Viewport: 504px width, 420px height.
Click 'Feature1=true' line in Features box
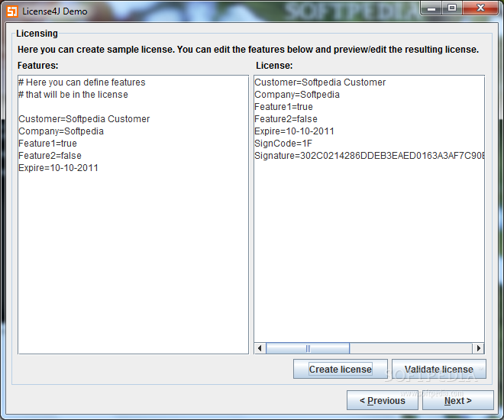click(x=47, y=144)
